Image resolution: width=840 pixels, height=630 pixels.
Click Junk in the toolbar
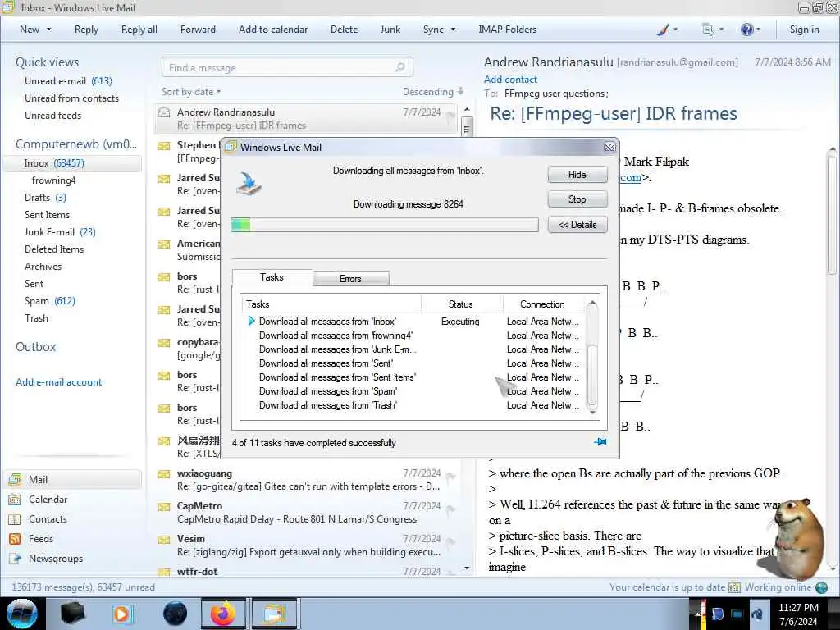tap(390, 30)
